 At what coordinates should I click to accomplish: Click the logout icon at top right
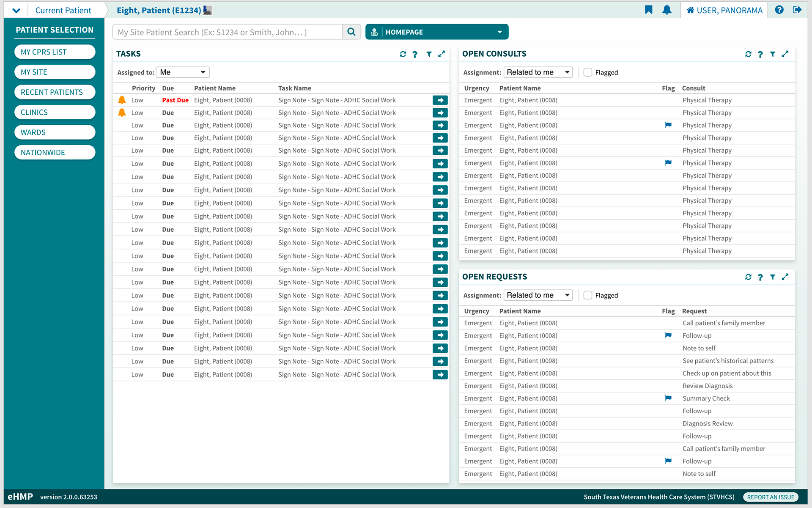[797, 10]
